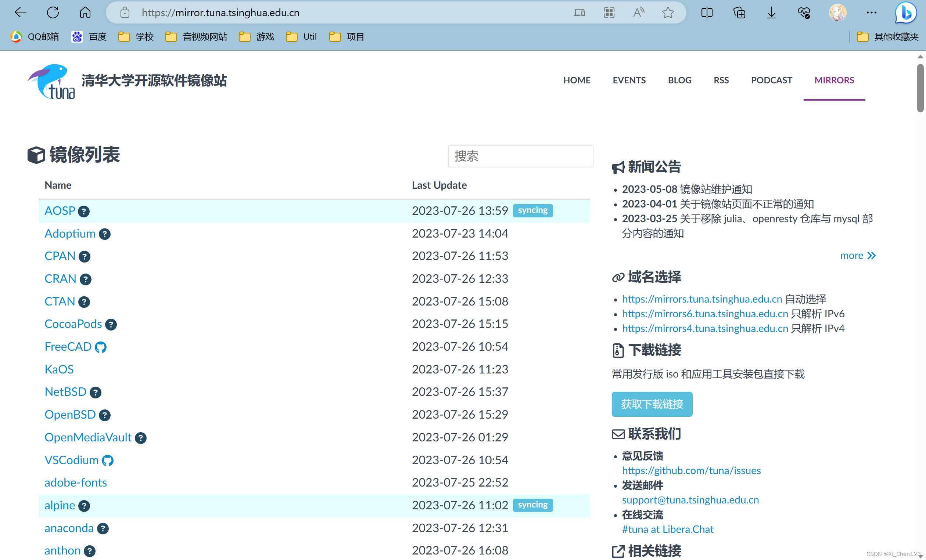This screenshot has height=560, width=926.
Task: Expand the 项目 bookmarks folder
Action: (x=347, y=37)
